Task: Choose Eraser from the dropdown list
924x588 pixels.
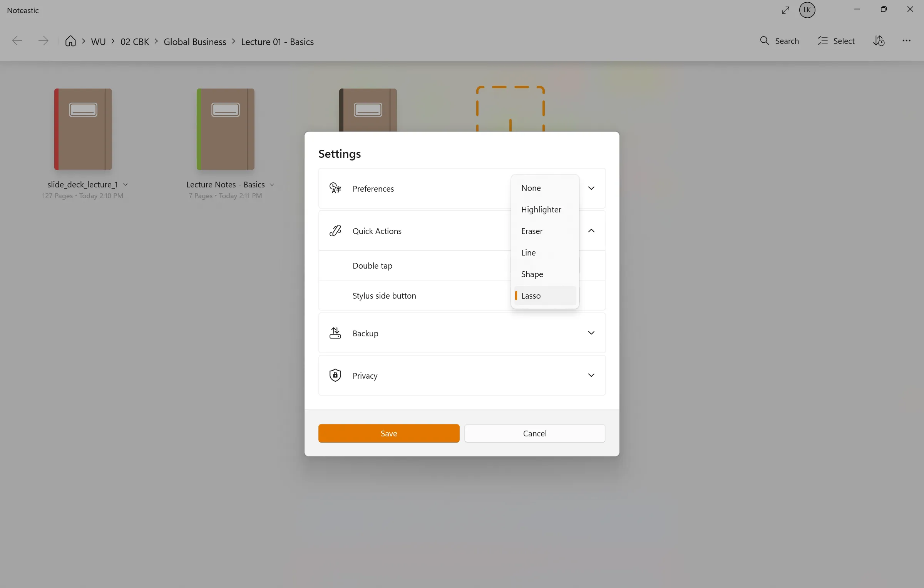Action: tap(545, 231)
